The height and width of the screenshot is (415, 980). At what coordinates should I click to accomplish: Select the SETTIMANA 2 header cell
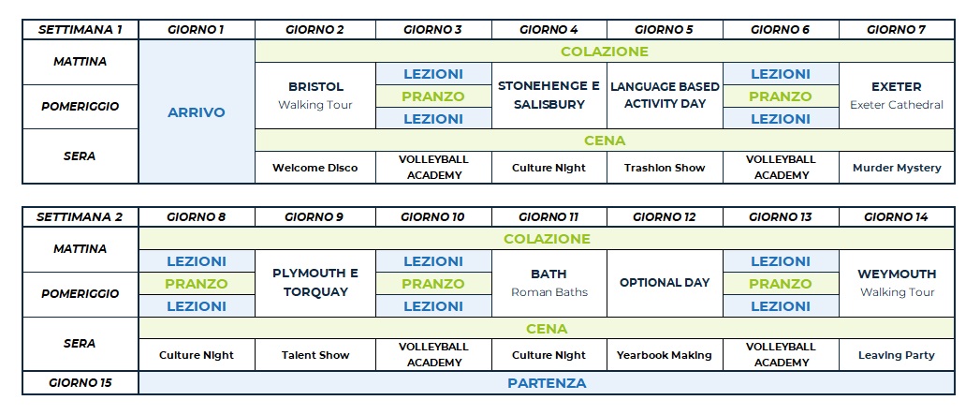tap(80, 216)
